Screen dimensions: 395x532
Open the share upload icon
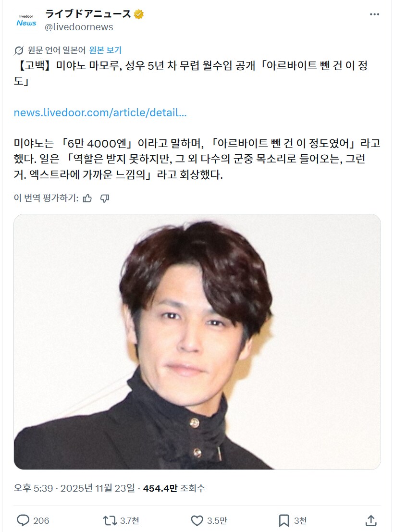point(371,520)
